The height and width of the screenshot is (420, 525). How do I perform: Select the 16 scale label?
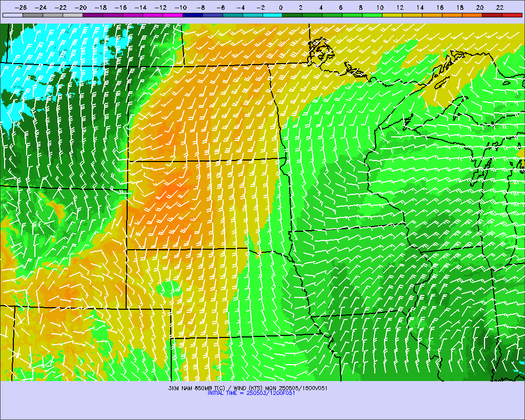click(440, 7)
